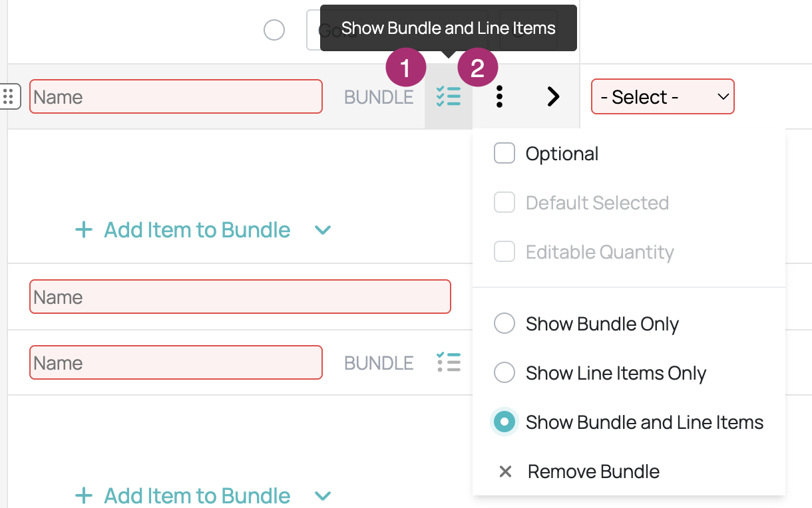Click the plus icon of first Add Item to Bundle
Screen dimensions: 812x508
click(x=83, y=230)
